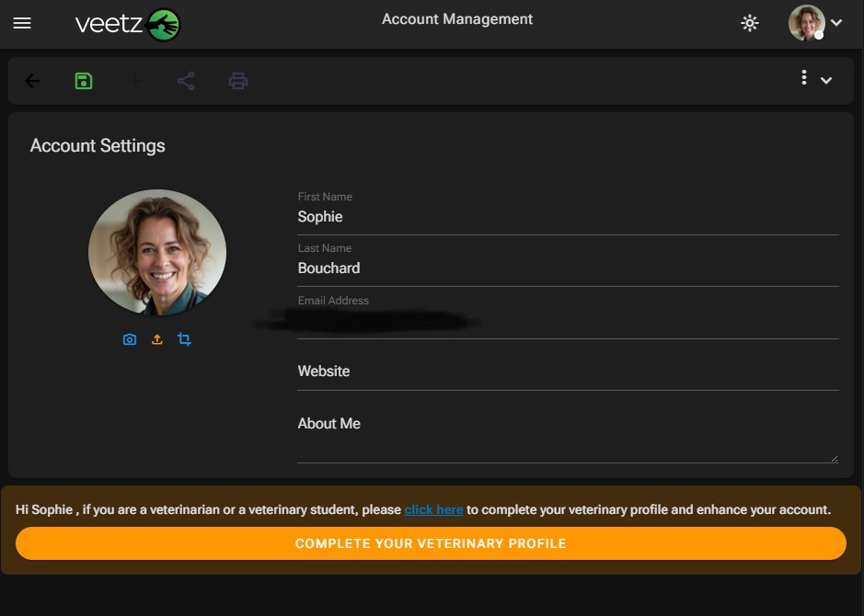The height and width of the screenshot is (616, 864).
Task: Toggle the theme with the sun icon
Action: pos(749,24)
